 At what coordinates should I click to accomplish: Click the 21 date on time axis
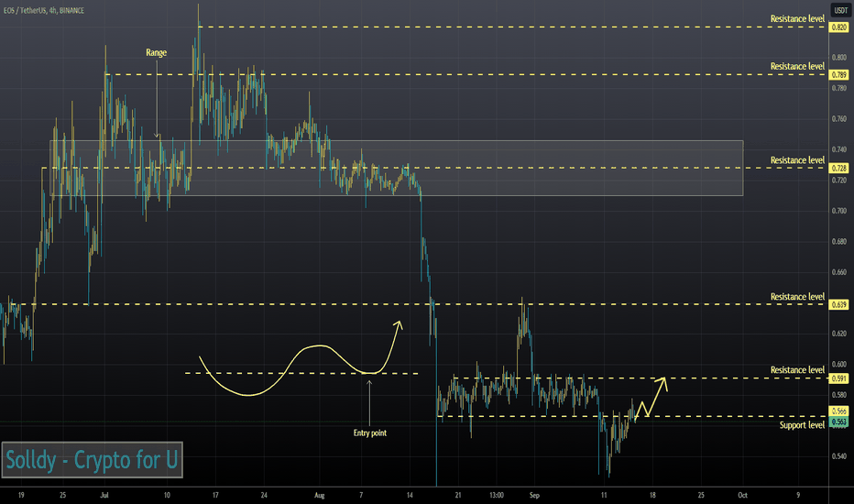[458, 495]
